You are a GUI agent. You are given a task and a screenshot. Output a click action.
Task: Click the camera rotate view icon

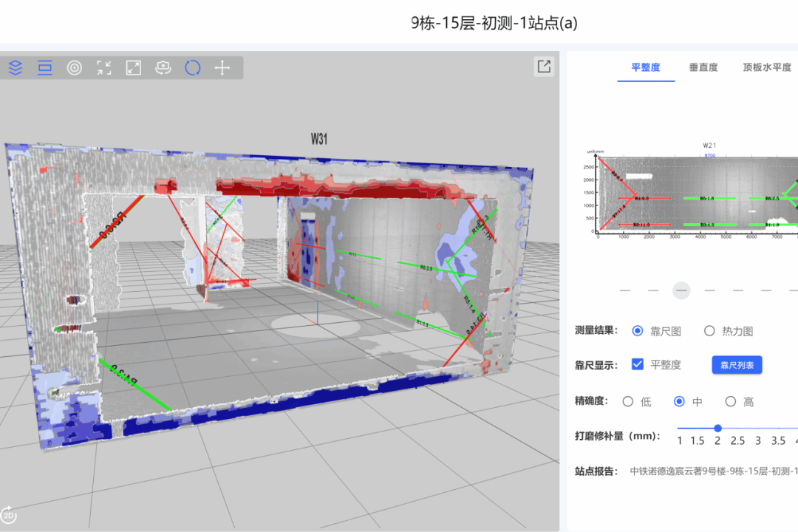(163, 68)
